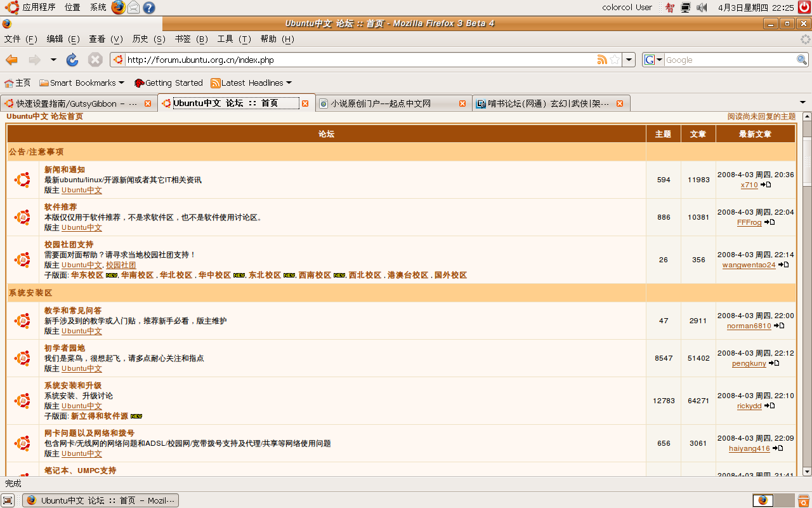Screen dimensions: 812x508
Task: Switch to the 啃书论坛 tab
Action: (551, 104)
